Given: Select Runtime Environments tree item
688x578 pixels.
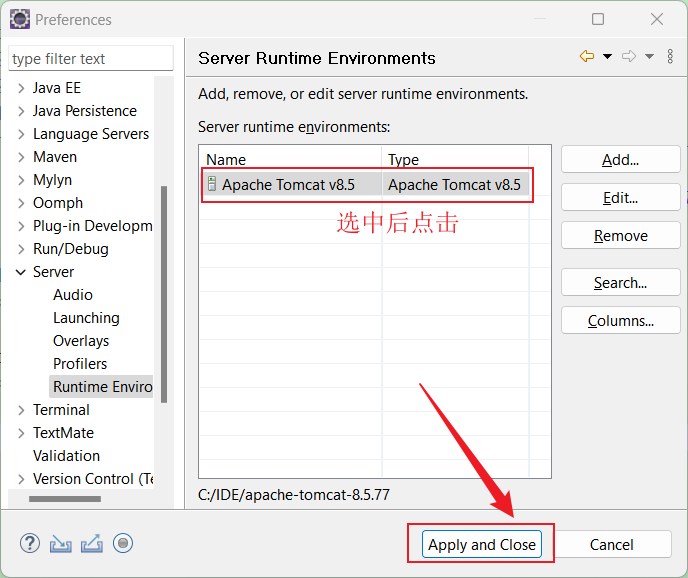Looking at the screenshot, I should click(102, 387).
